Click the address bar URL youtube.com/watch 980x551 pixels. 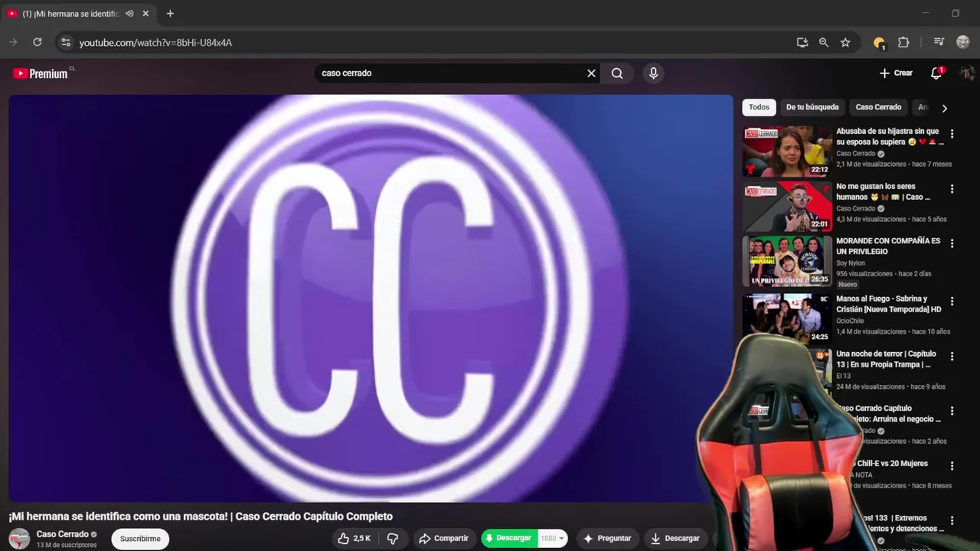pos(155,42)
